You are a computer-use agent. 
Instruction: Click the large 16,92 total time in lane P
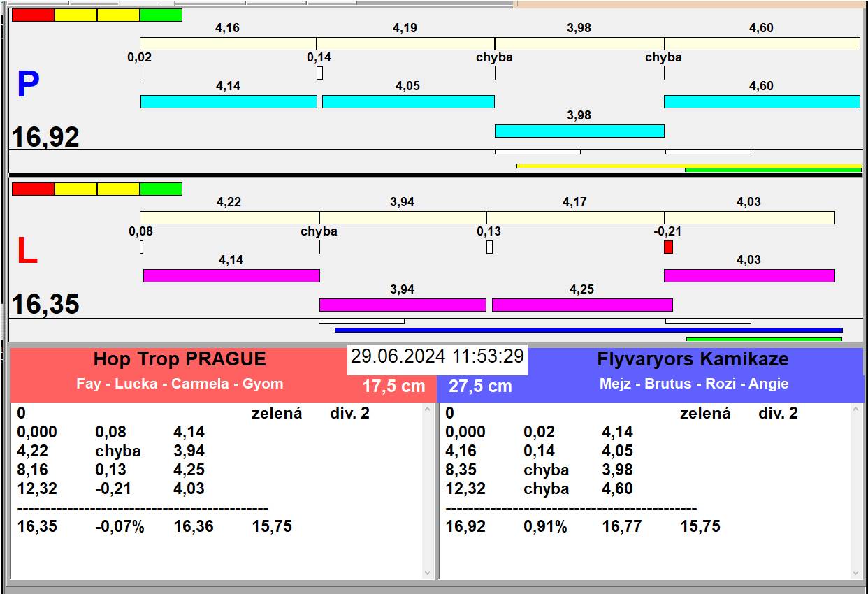(x=45, y=137)
